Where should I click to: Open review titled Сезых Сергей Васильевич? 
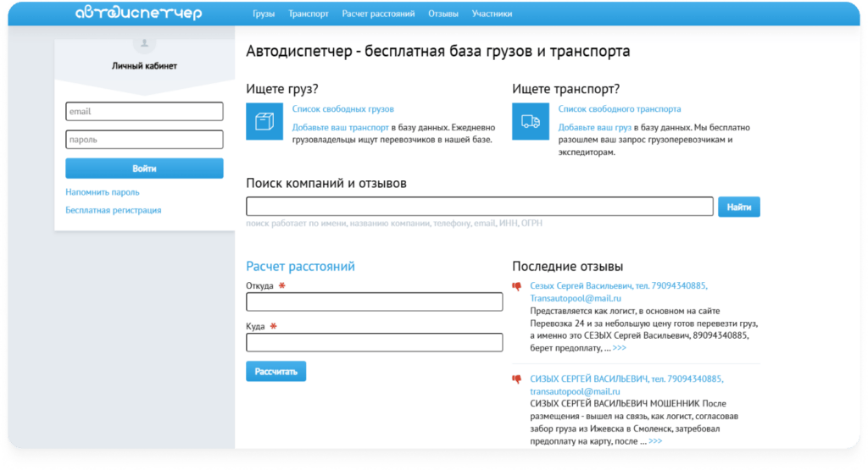click(619, 292)
